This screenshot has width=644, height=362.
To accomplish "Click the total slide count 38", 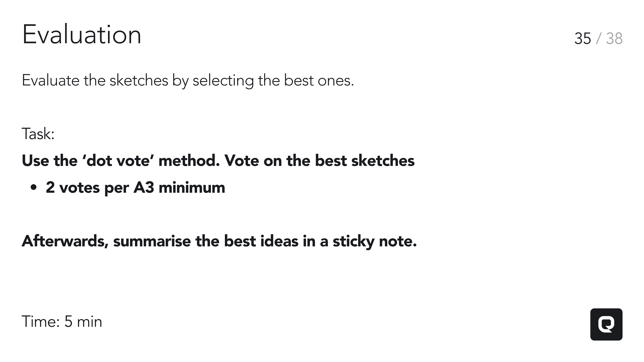I will coord(614,39).
